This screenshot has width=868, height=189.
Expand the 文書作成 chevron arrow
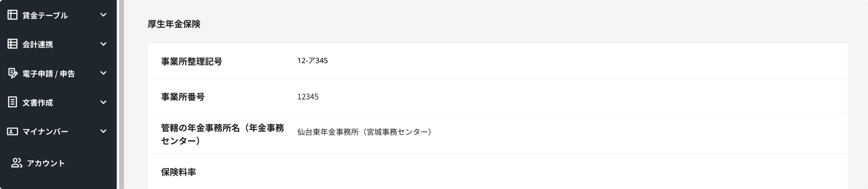coord(103,102)
